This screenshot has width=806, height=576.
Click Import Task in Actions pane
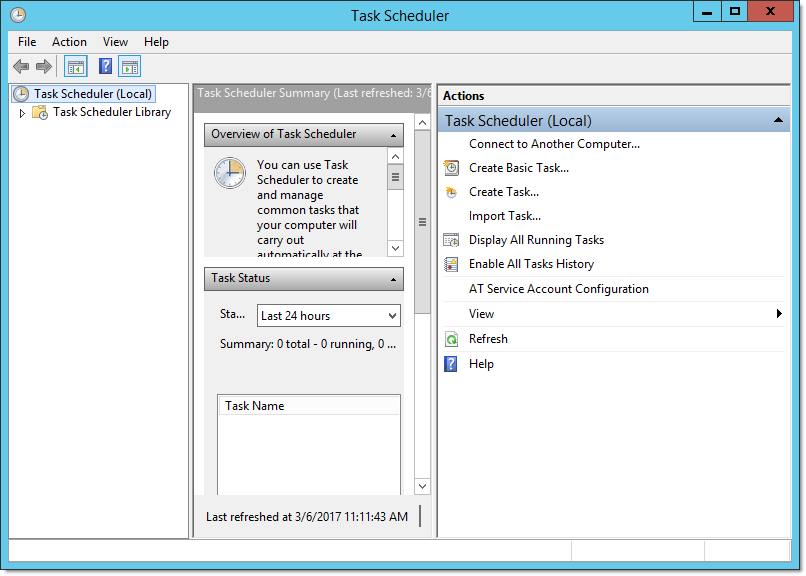tap(504, 216)
